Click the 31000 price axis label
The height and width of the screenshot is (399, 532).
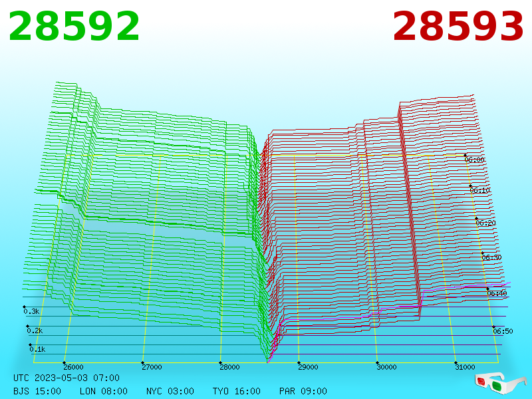click(465, 367)
